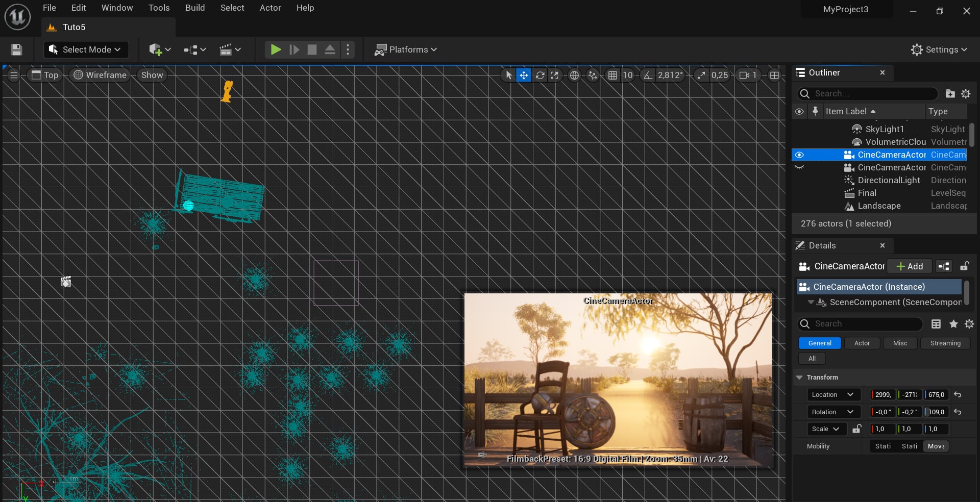Toggle grid snapping
This screenshot has width=980, height=502.
click(x=612, y=75)
